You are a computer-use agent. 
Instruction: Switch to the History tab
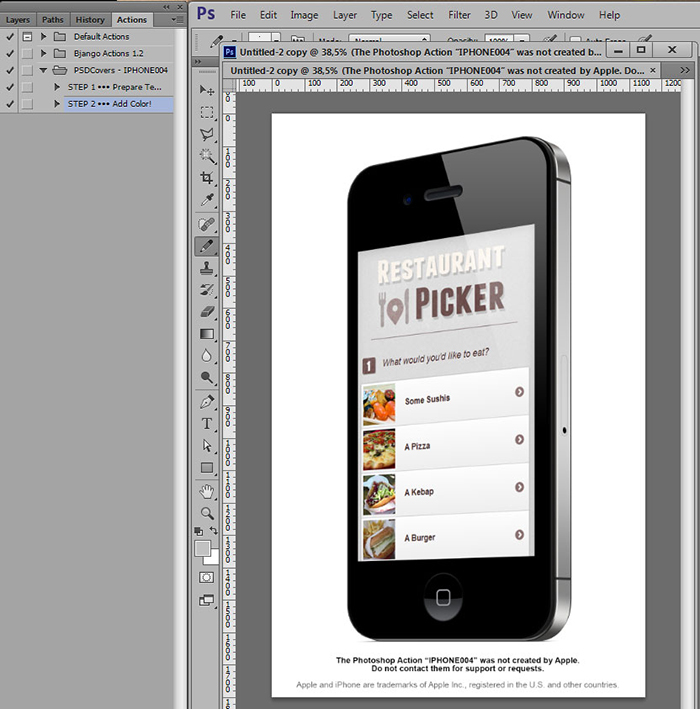click(90, 19)
